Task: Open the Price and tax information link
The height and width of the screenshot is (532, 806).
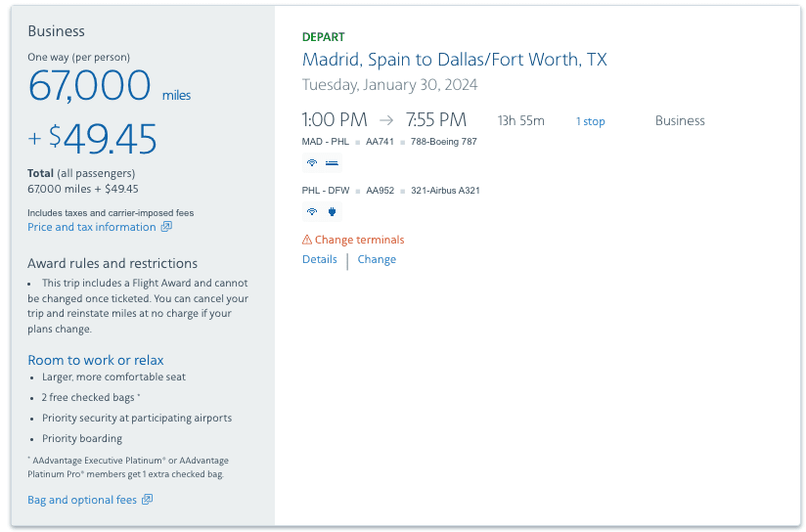Action: (x=92, y=227)
